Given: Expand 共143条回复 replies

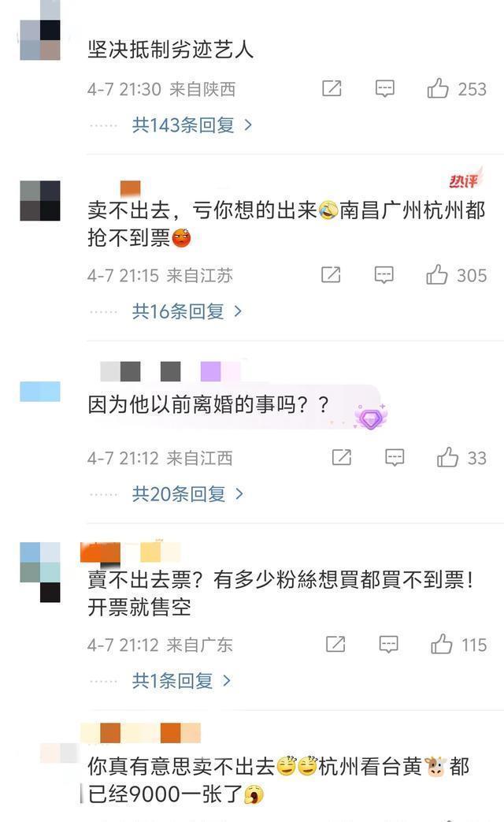Looking at the screenshot, I should pyautogui.click(x=192, y=125).
